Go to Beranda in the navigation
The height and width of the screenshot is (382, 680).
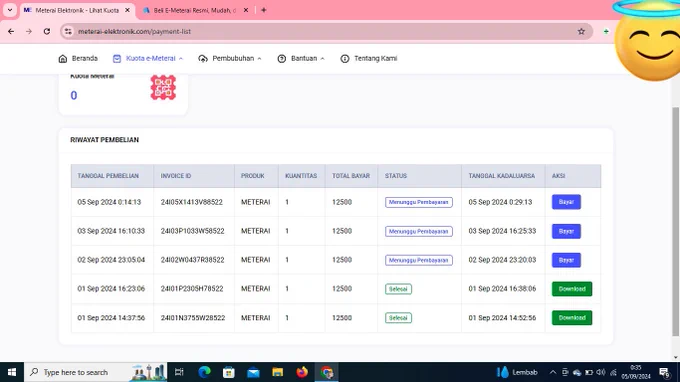(78, 59)
